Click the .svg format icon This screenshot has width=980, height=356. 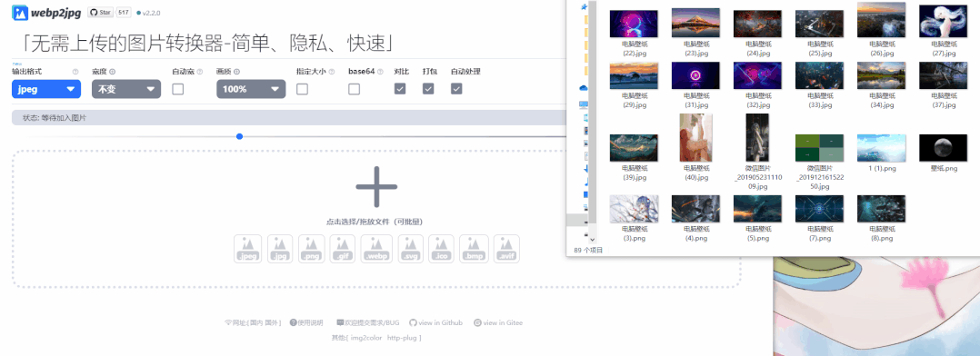(411, 249)
